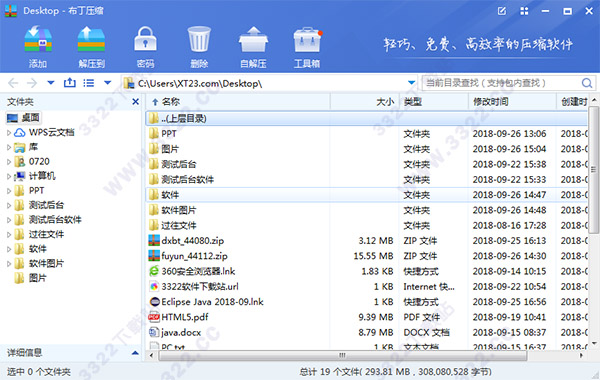The width and height of the screenshot is (600, 380).
Task: Sort by 大小 column header
Action: click(365, 102)
